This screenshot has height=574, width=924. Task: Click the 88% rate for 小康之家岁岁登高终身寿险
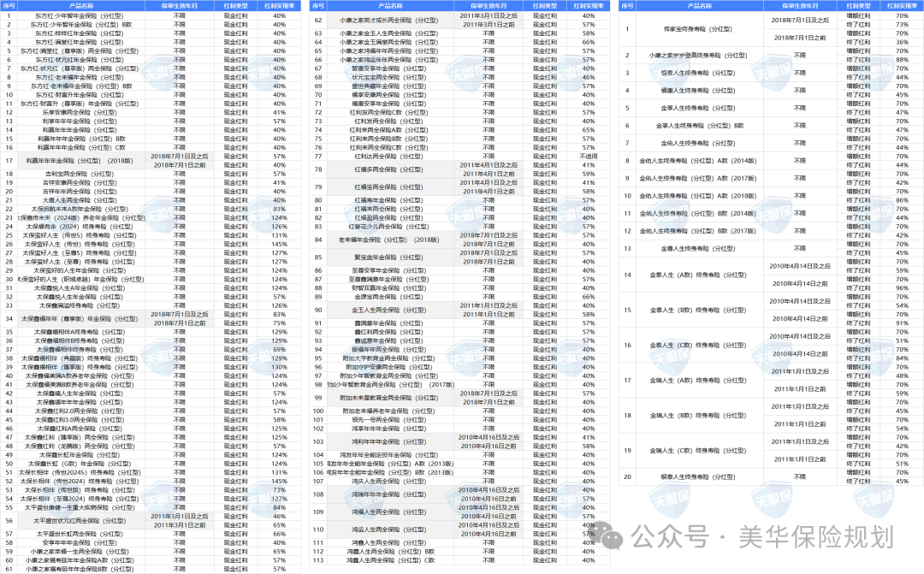point(902,59)
